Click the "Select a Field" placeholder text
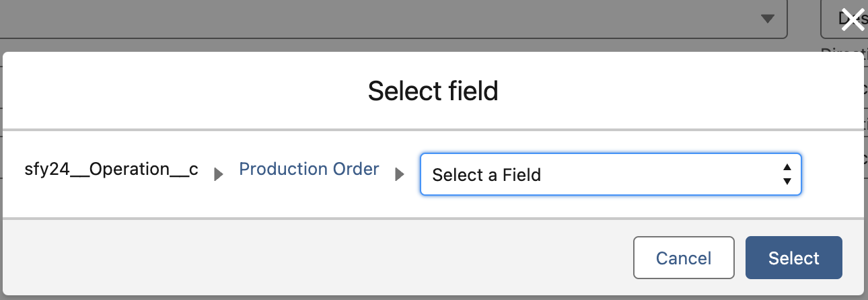This screenshot has width=868, height=300. (x=486, y=176)
